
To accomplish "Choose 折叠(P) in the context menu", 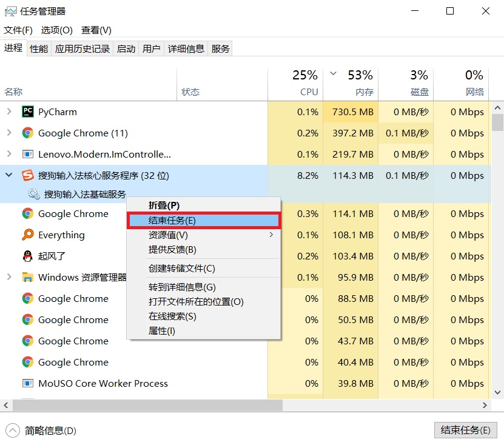I will pos(203,206).
